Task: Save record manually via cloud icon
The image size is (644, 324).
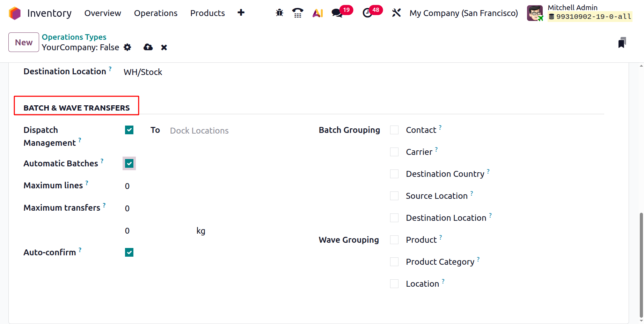Action: (148, 47)
